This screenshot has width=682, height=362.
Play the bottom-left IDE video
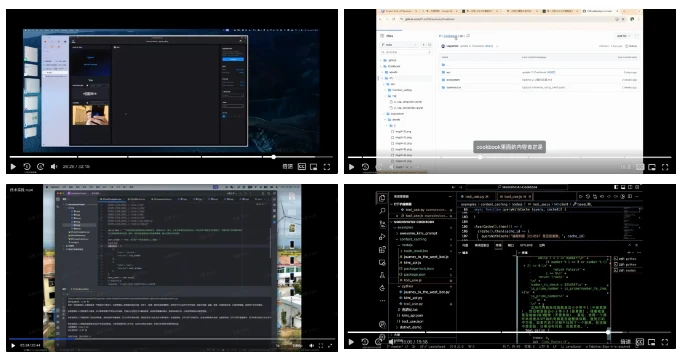[13, 345]
